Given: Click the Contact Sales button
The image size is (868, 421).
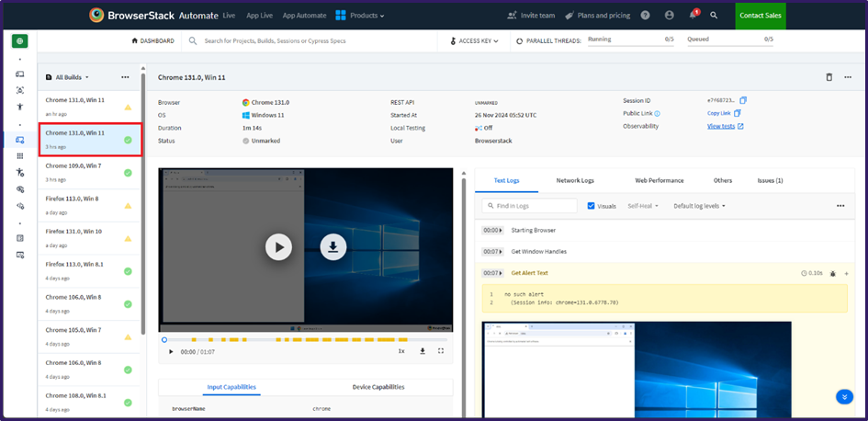Looking at the screenshot, I should 761,16.
